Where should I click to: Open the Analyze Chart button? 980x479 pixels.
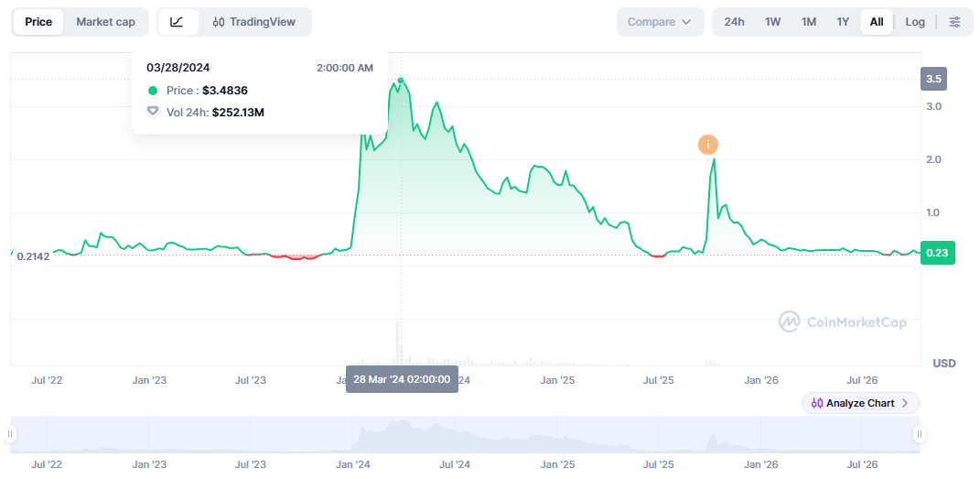[x=860, y=403]
